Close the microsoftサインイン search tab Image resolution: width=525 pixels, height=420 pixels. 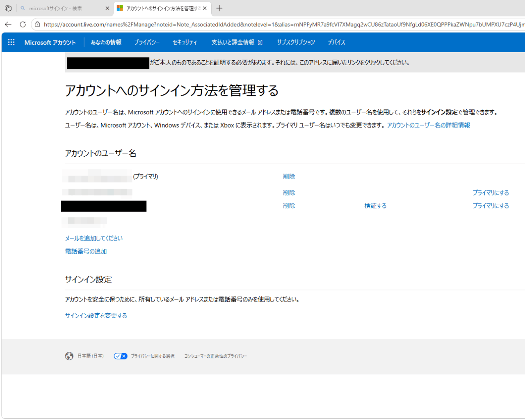[107, 8]
